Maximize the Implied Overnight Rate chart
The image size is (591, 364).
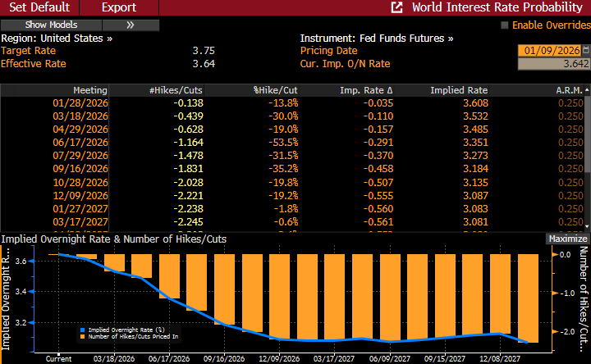tap(567, 239)
